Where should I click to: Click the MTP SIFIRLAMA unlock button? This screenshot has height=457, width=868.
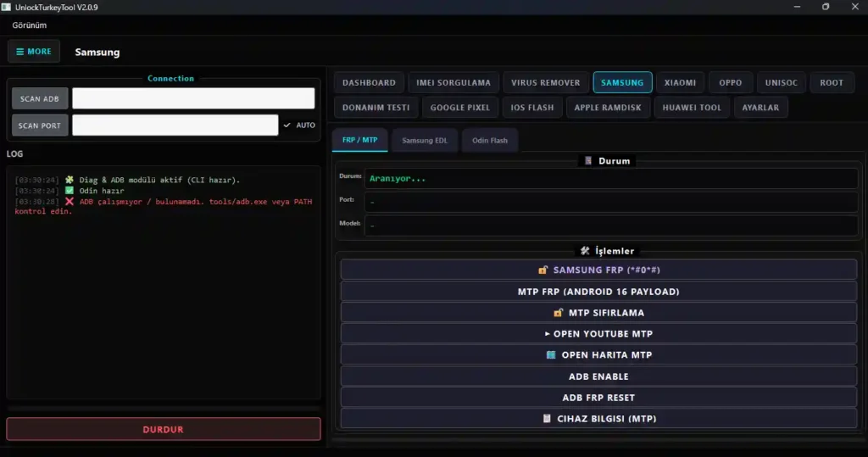(x=598, y=312)
